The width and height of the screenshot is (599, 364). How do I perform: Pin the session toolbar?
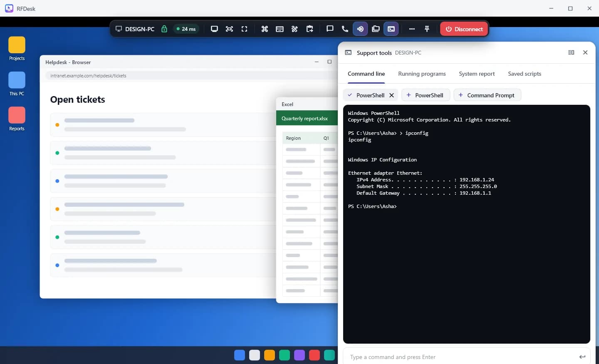click(427, 29)
